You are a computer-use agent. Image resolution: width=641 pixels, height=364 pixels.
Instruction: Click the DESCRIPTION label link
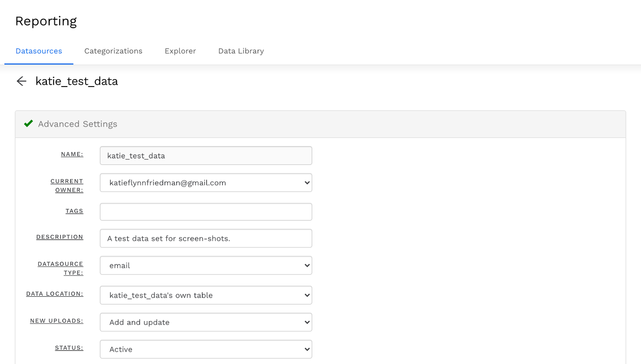pyautogui.click(x=60, y=237)
